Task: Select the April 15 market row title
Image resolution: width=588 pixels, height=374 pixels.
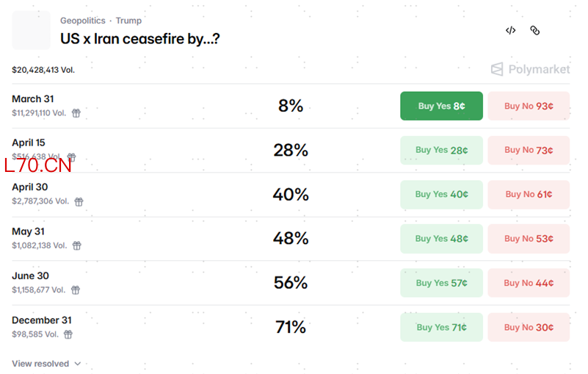Action: click(x=29, y=143)
